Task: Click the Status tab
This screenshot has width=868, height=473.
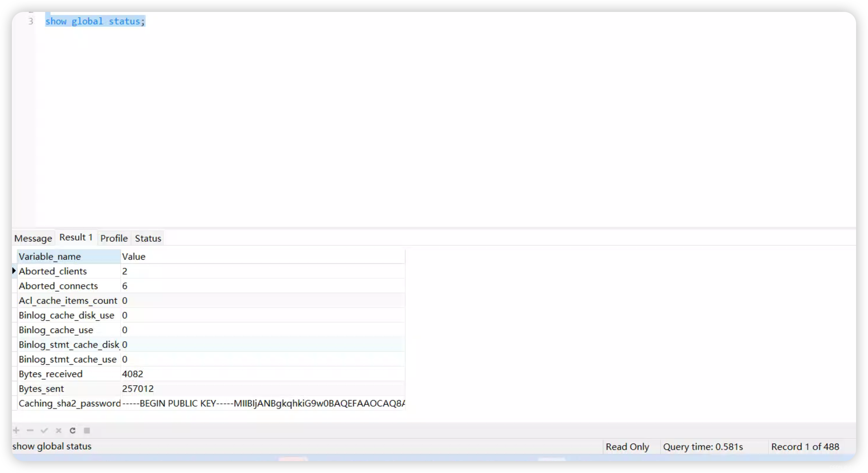Action: [148, 238]
